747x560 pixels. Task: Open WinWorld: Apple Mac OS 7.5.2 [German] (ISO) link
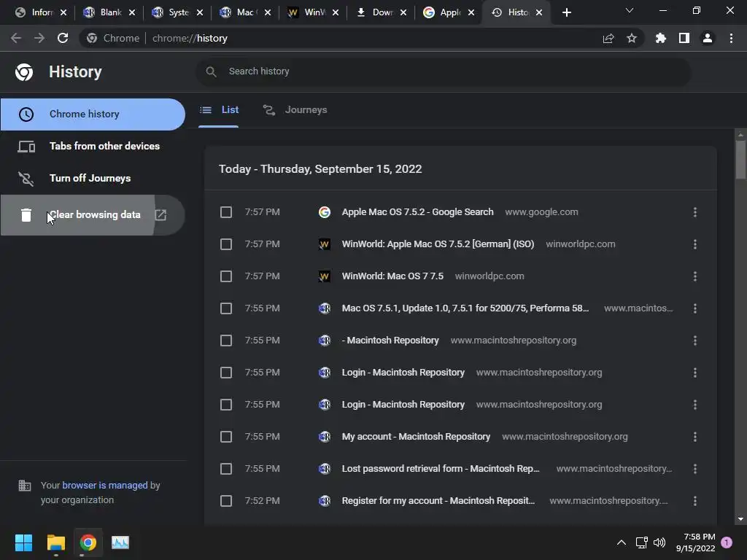(438, 244)
